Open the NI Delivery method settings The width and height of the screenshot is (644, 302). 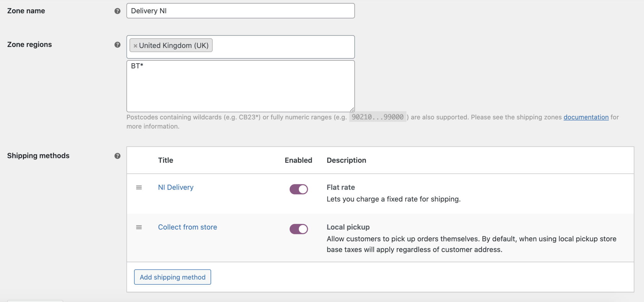pos(175,187)
